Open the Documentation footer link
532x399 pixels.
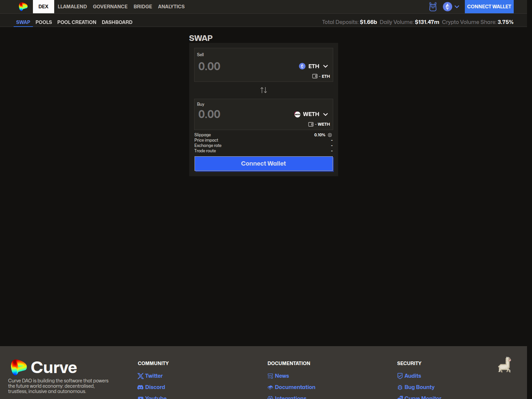tap(295, 387)
